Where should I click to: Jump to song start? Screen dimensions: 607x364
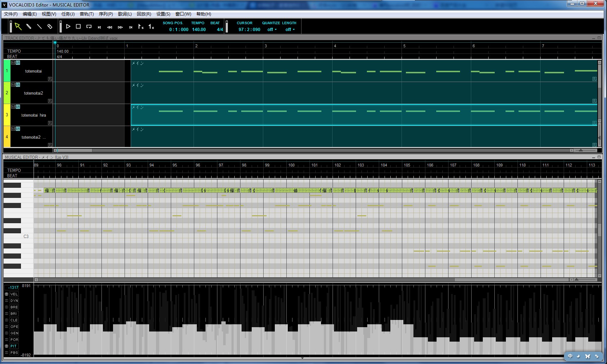click(99, 27)
